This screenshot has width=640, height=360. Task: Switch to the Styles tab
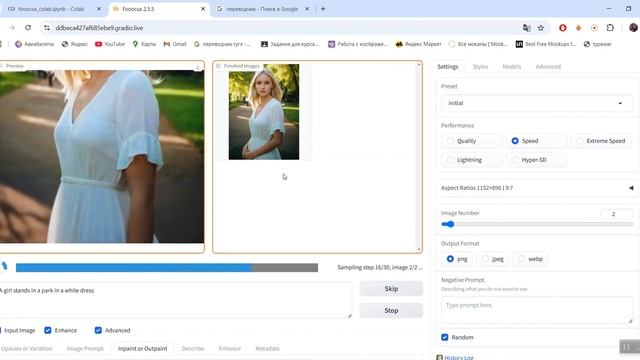pyautogui.click(x=480, y=67)
